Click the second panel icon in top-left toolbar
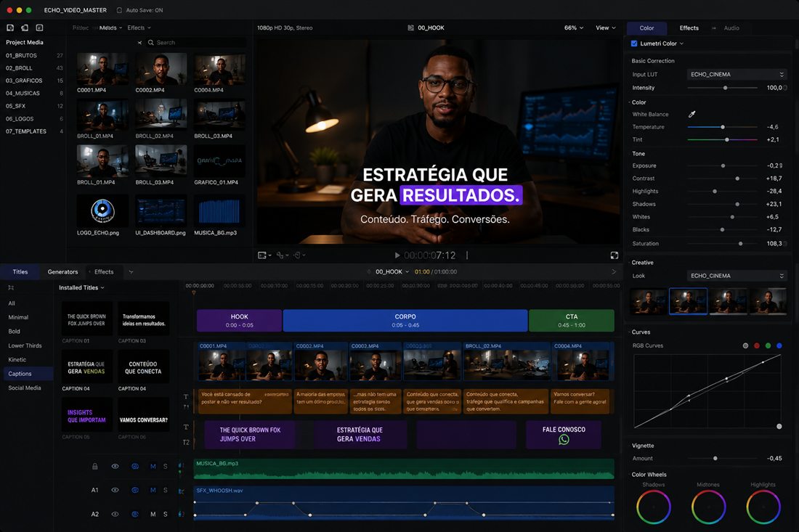This screenshot has width=799, height=532. (x=25, y=28)
